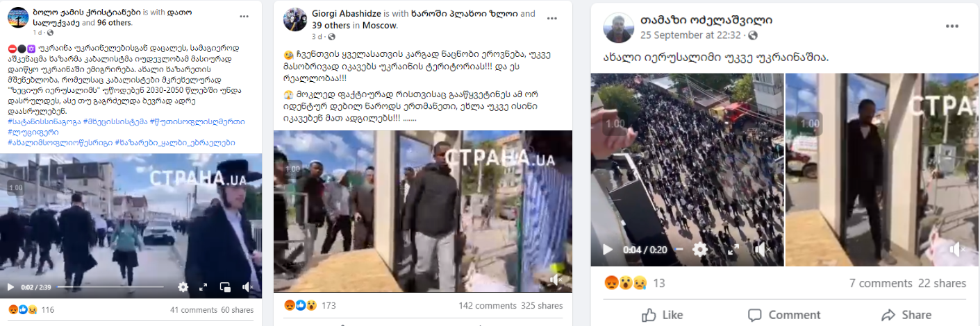Like the right post
This screenshot has height=326, width=980.
[x=662, y=315]
